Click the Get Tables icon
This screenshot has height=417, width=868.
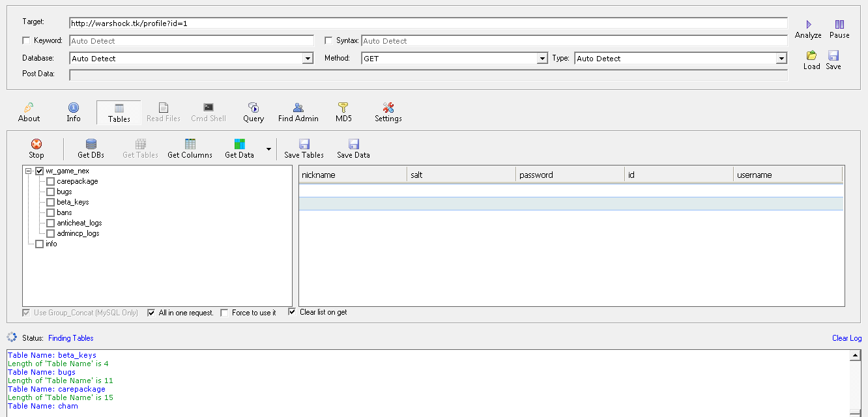140,144
